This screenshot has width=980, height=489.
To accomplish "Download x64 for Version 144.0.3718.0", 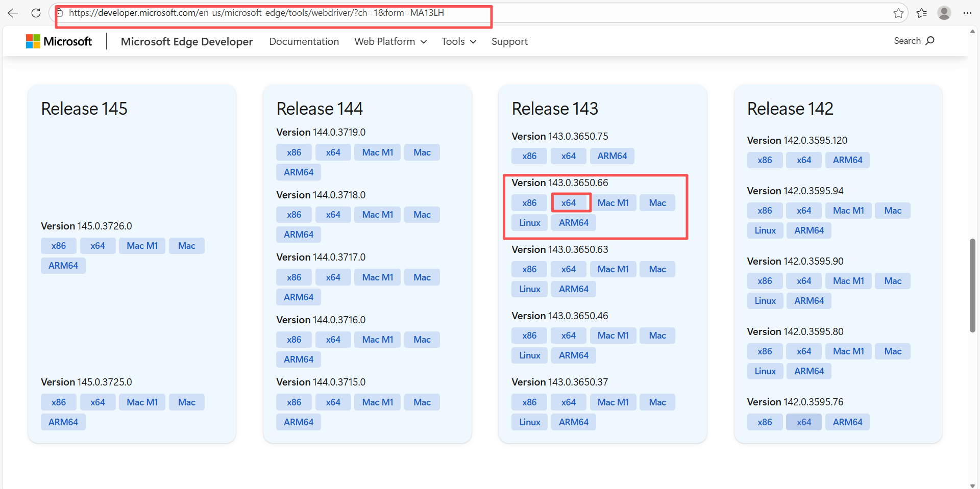I will 333,215.
